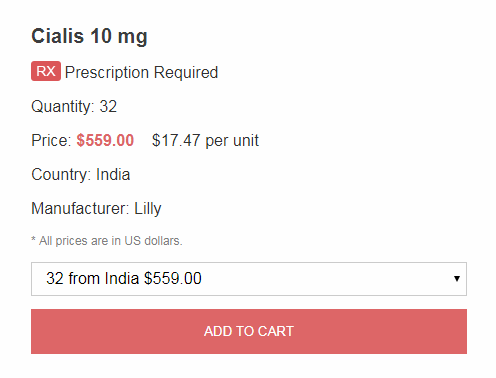Open the quantity dropdown arrow
The width and height of the screenshot is (496, 378).
click(457, 279)
